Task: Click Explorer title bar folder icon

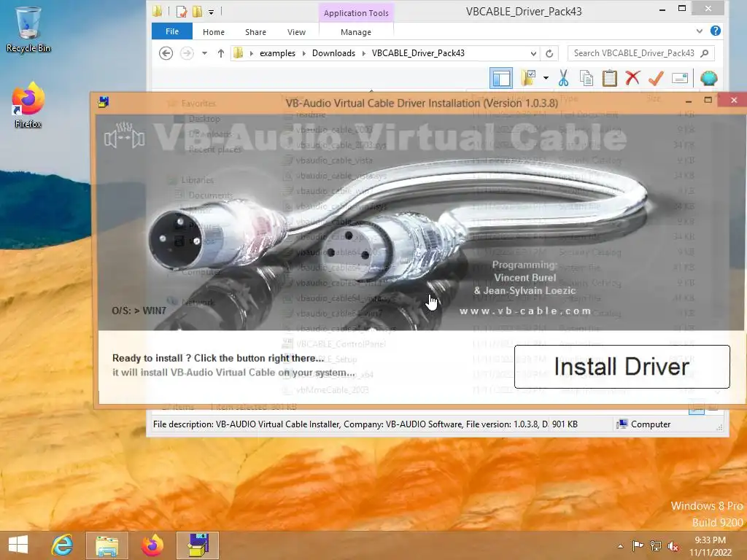Action: [x=158, y=11]
